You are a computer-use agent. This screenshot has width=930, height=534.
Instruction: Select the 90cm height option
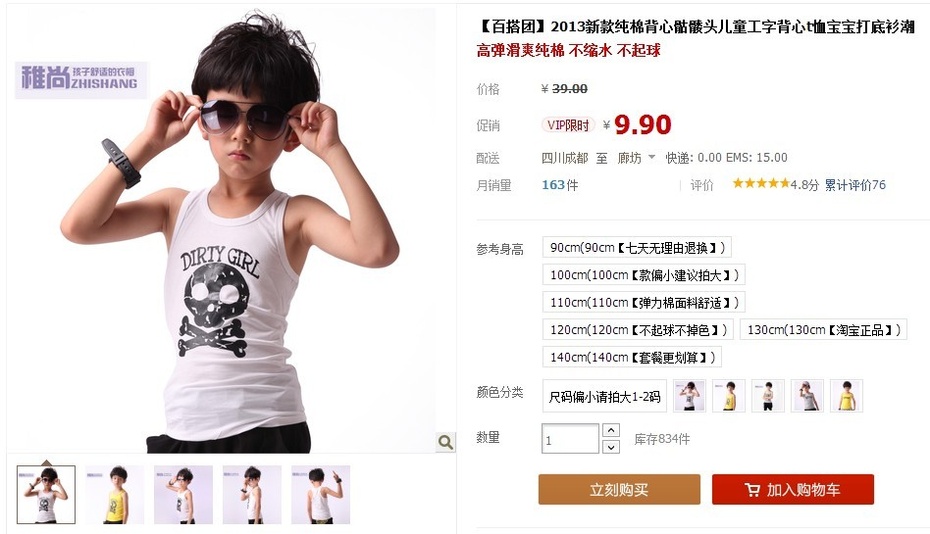click(x=636, y=247)
